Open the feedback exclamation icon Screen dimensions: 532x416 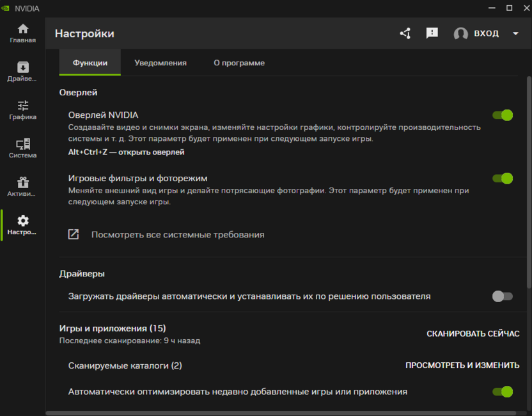pos(432,33)
